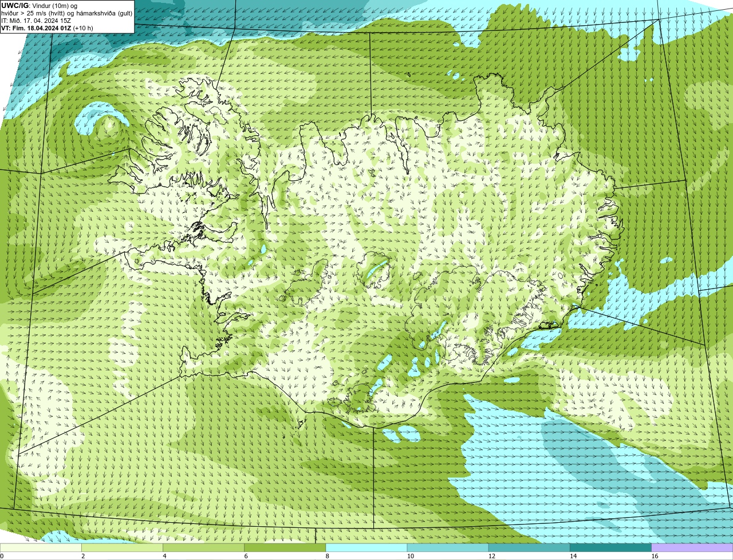Pick the 10–12 m/s legend color band
This screenshot has height=560, width=733.
448,547
